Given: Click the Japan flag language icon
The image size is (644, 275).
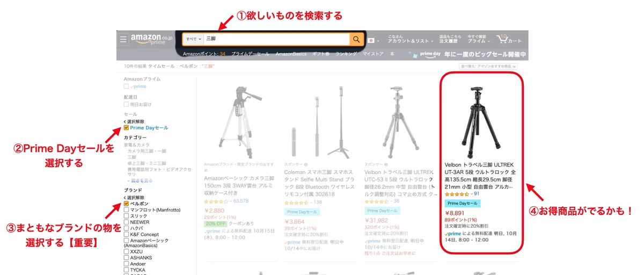Looking at the screenshot, I should 371,40.
